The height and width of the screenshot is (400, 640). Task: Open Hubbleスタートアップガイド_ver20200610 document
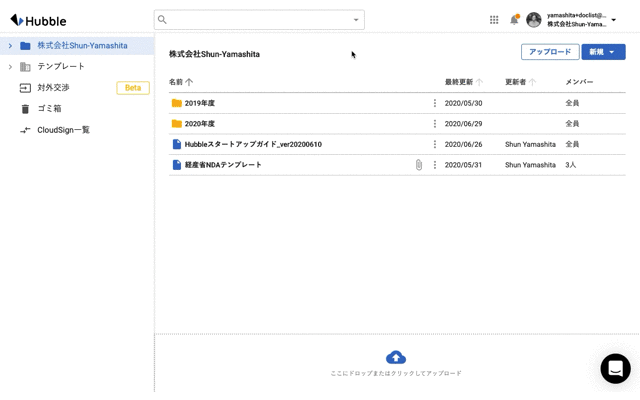(x=253, y=144)
